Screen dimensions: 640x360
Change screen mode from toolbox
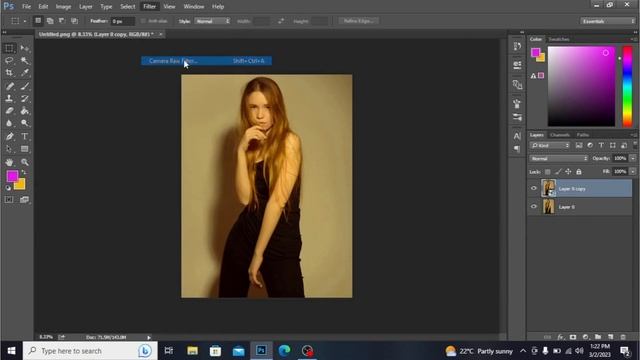[x=24, y=200]
